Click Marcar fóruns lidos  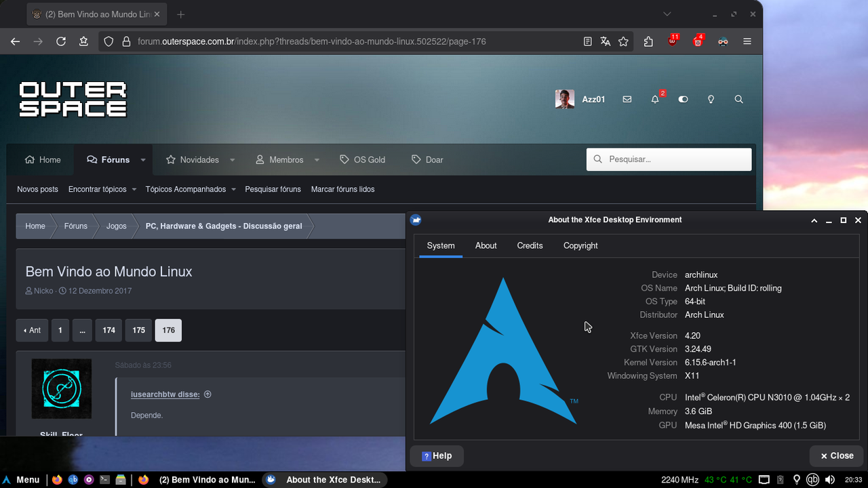pyautogui.click(x=342, y=189)
